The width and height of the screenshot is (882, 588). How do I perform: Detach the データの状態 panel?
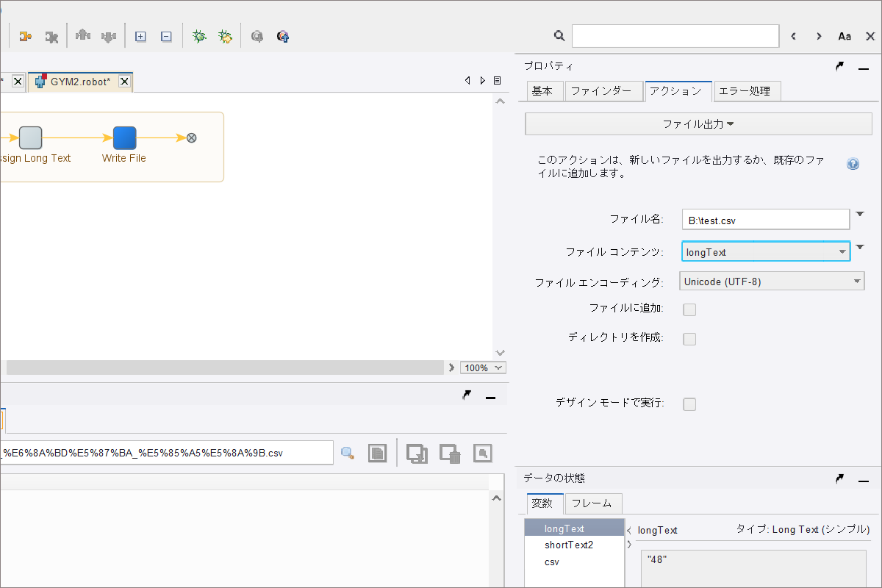840,478
